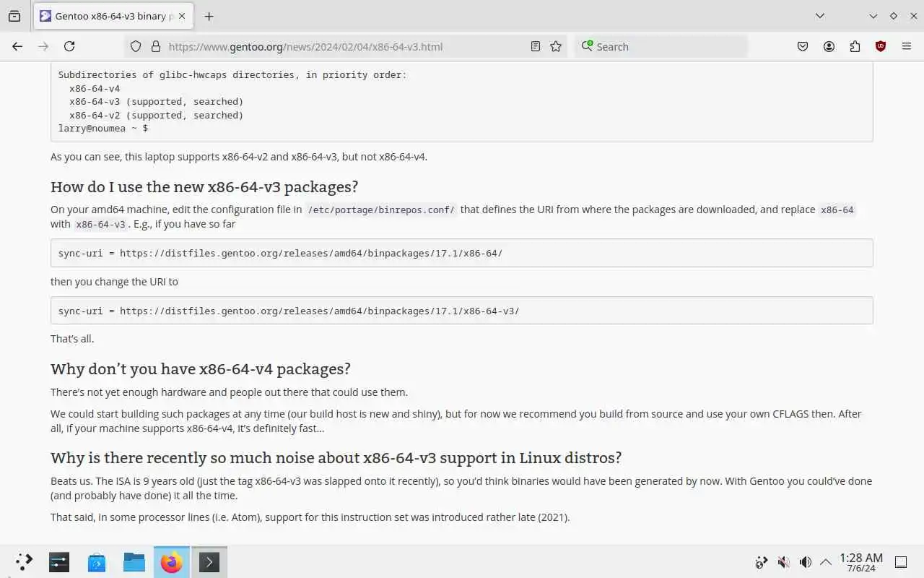Viewport: 924px width, 578px height.
Task: Go back one page
Action: 17,46
